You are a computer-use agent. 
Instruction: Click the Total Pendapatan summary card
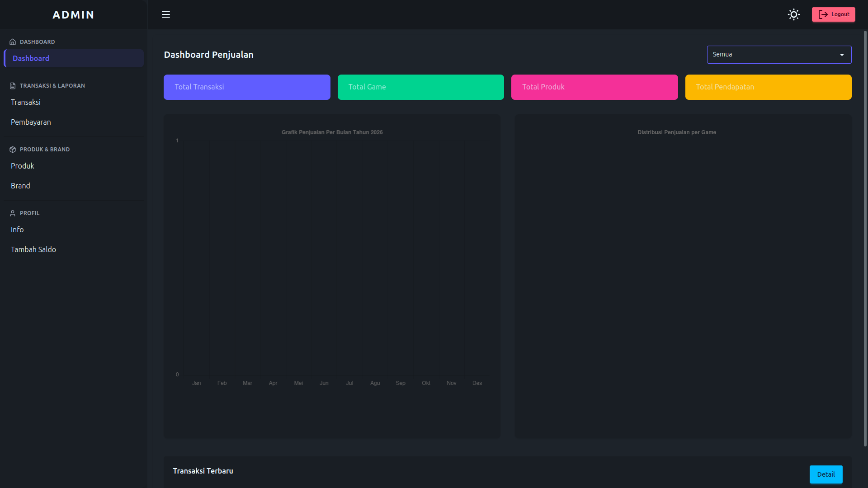point(768,87)
